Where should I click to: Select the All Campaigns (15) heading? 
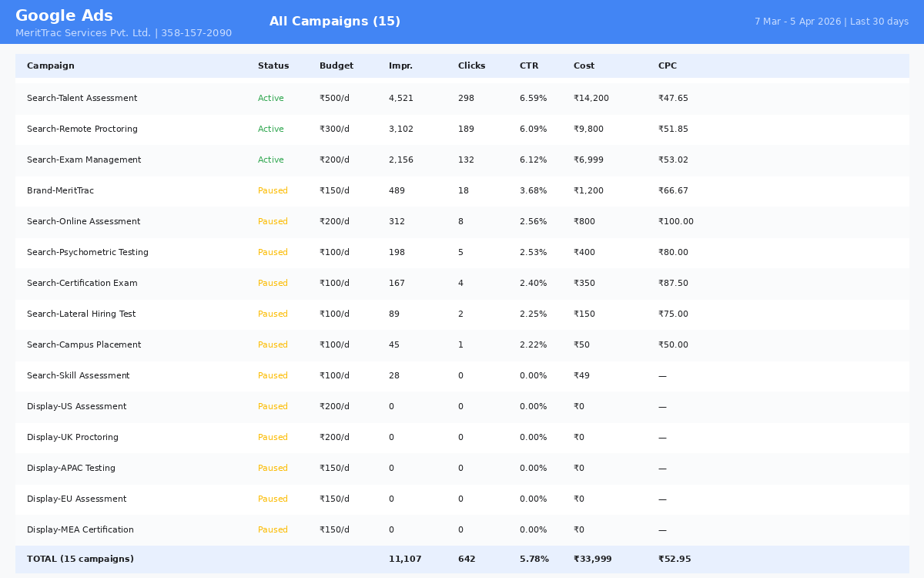[x=335, y=22]
